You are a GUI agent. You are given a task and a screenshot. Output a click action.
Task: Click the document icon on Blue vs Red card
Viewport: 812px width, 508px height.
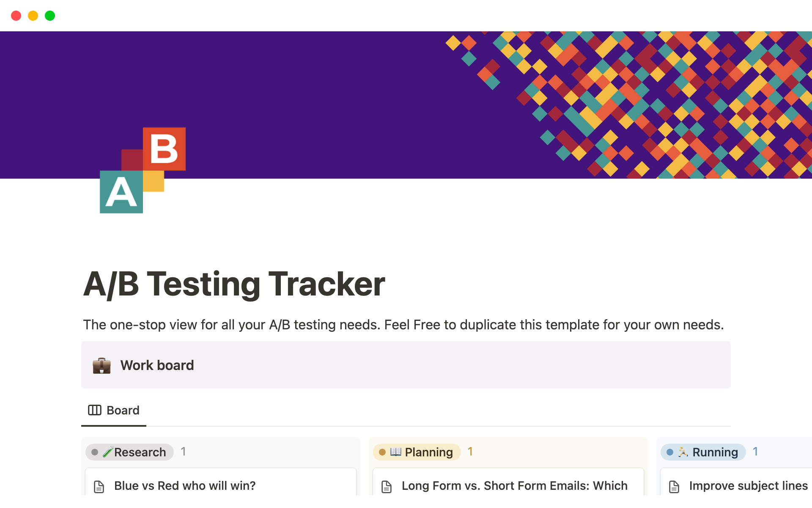(99, 486)
